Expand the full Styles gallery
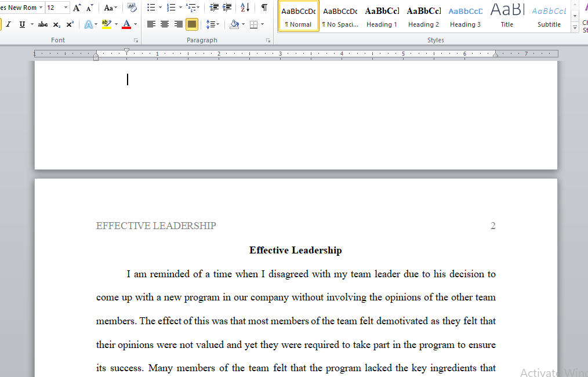This screenshot has height=377, width=588. click(575, 27)
